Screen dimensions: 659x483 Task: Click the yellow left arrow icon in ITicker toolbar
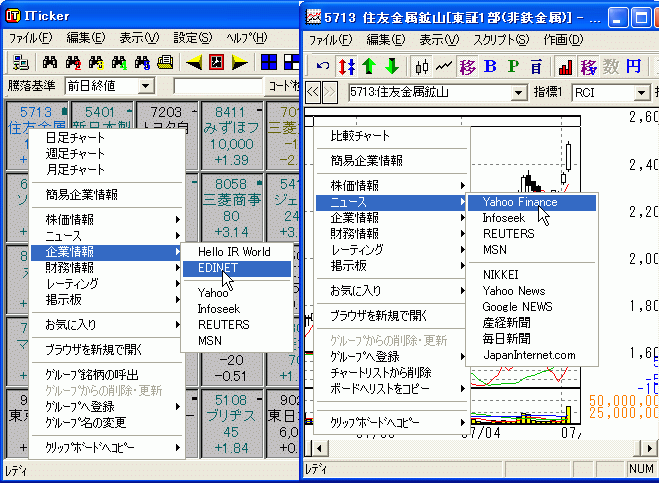(194, 62)
